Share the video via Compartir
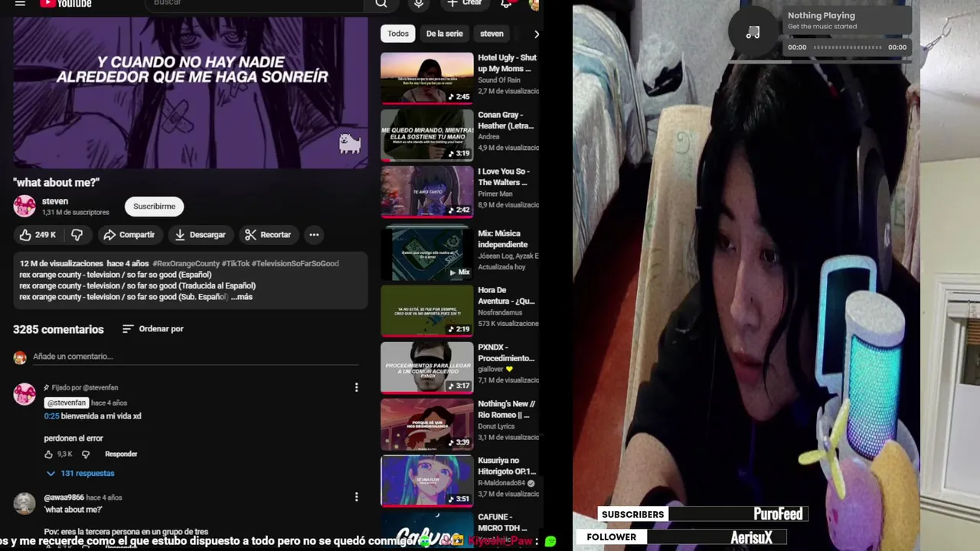 click(129, 235)
